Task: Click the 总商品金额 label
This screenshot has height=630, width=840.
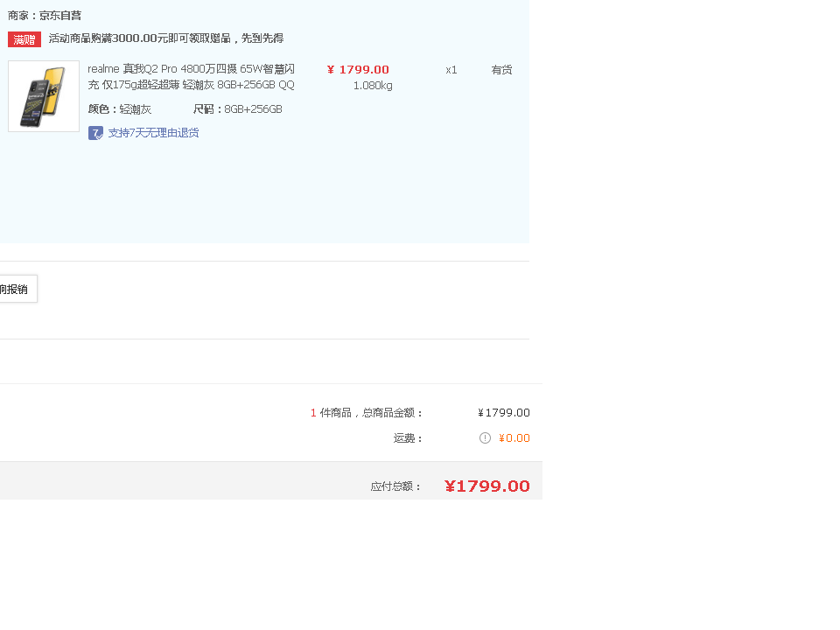Action: (x=393, y=413)
